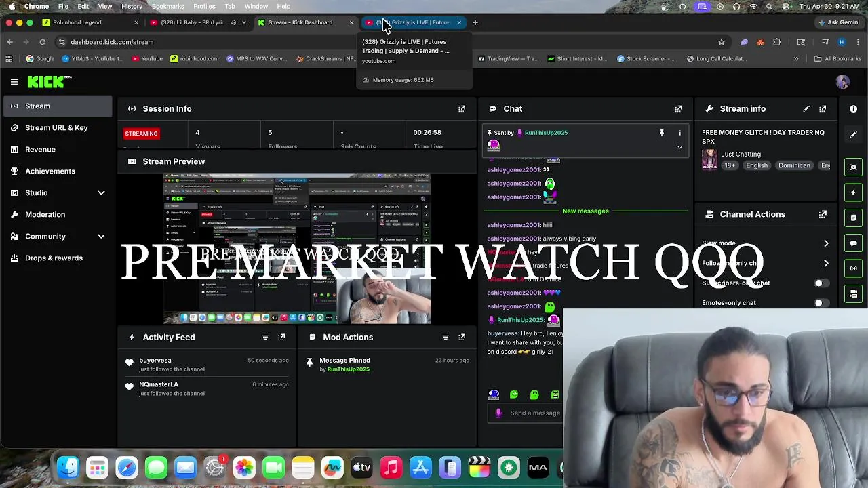Open Achievements in the sidebar
Viewport: 868px width, 488px height.
pyautogui.click(x=58, y=171)
